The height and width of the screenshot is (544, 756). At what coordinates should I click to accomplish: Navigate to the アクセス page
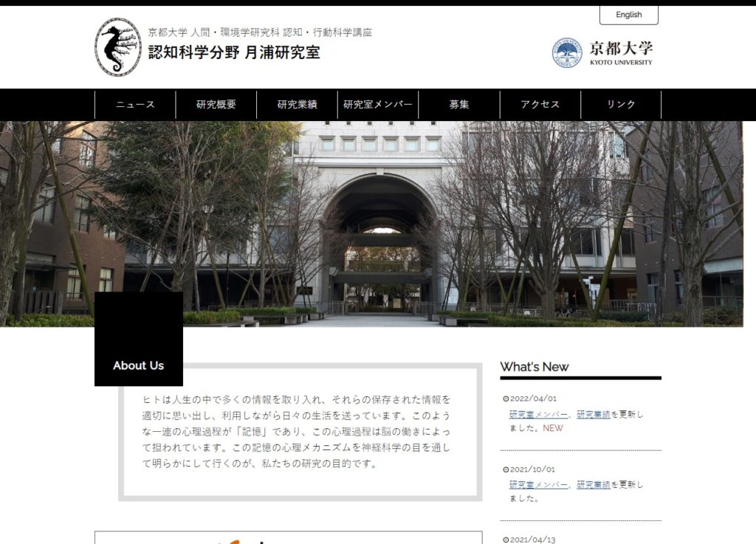click(x=540, y=105)
